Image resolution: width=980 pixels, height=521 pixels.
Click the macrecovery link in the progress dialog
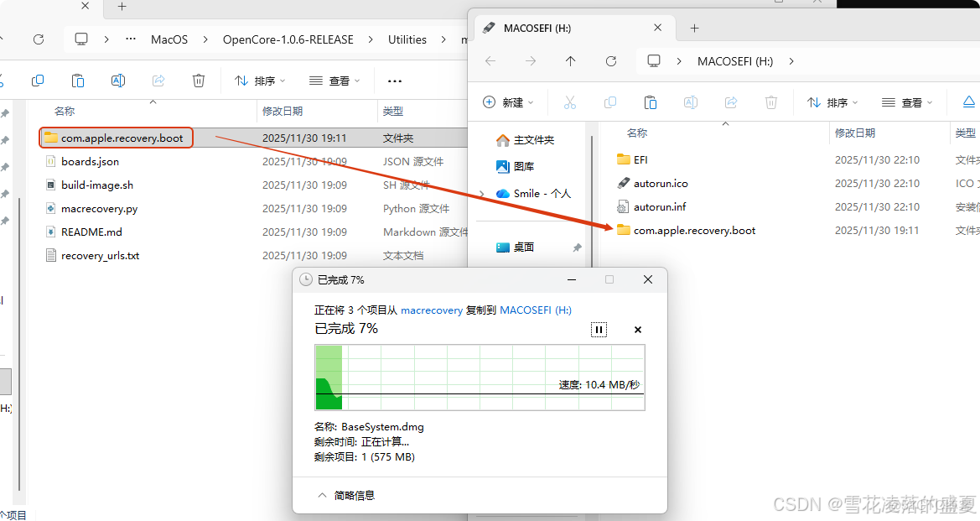coord(432,310)
